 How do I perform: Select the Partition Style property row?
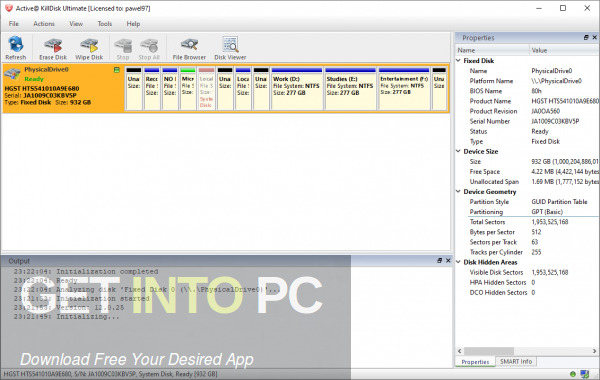tap(527, 202)
